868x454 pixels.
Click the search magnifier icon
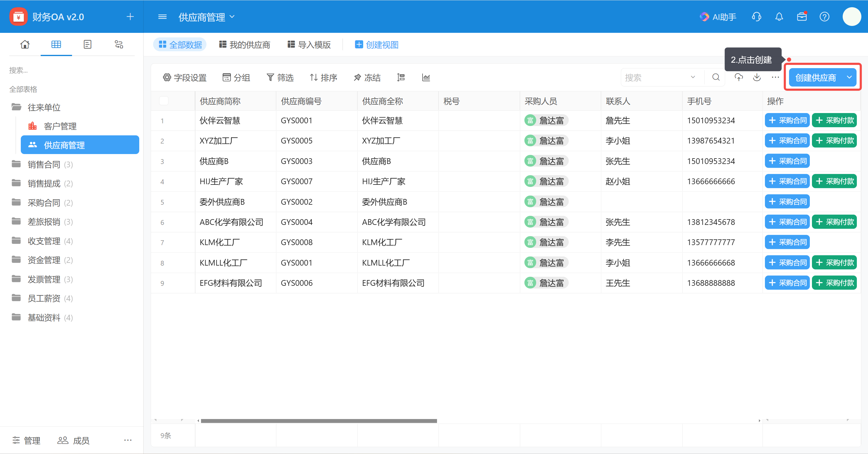pos(716,77)
